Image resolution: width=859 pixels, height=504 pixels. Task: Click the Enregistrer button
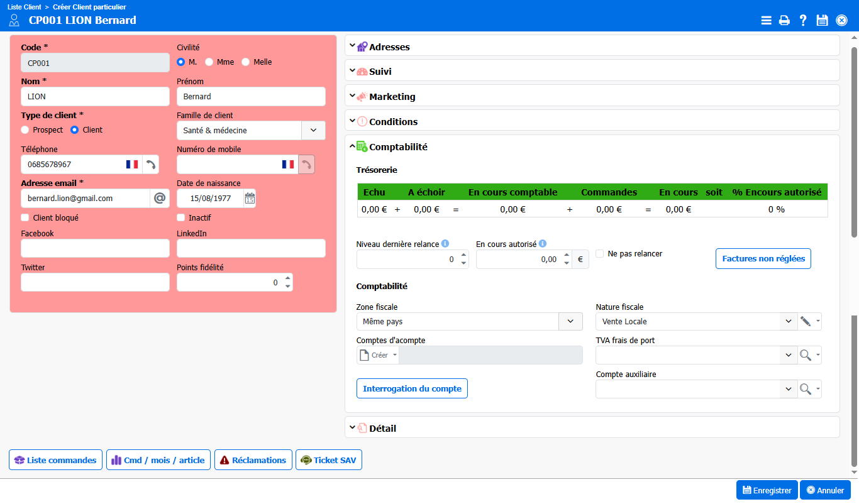pyautogui.click(x=767, y=490)
